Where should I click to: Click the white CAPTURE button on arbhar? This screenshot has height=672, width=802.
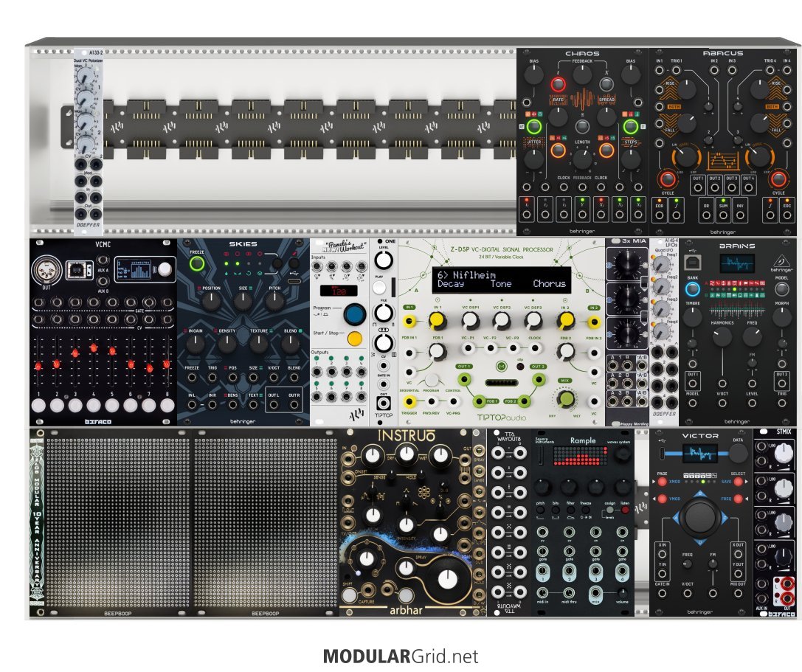point(349,595)
